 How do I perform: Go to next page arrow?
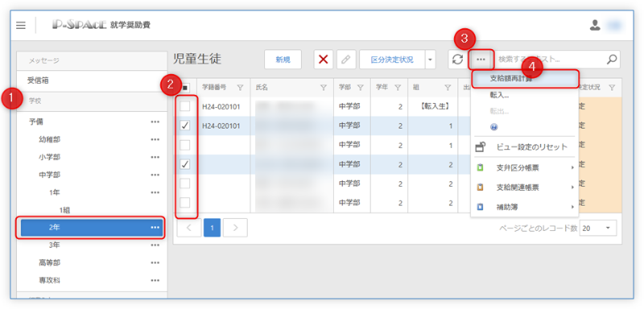(x=235, y=228)
